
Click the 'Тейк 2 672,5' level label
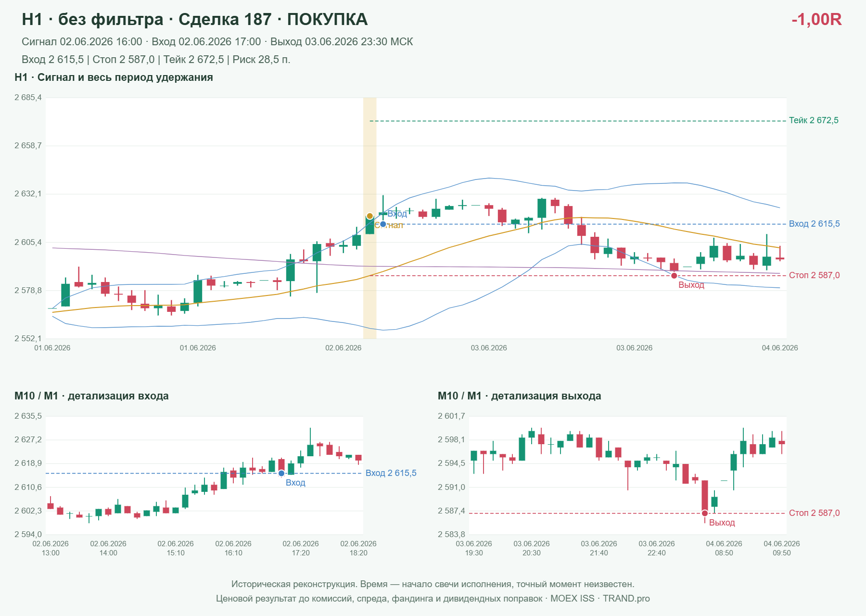point(814,120)
